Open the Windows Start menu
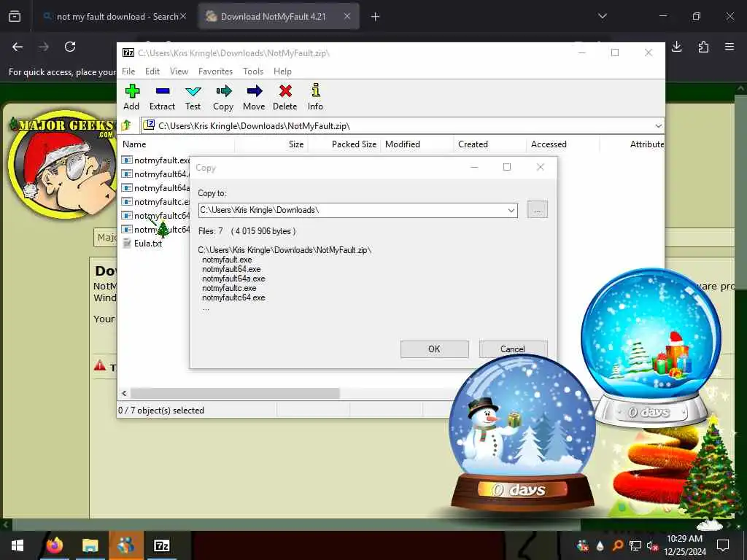This screenshot has width=747, height=560. pos(18,545)
